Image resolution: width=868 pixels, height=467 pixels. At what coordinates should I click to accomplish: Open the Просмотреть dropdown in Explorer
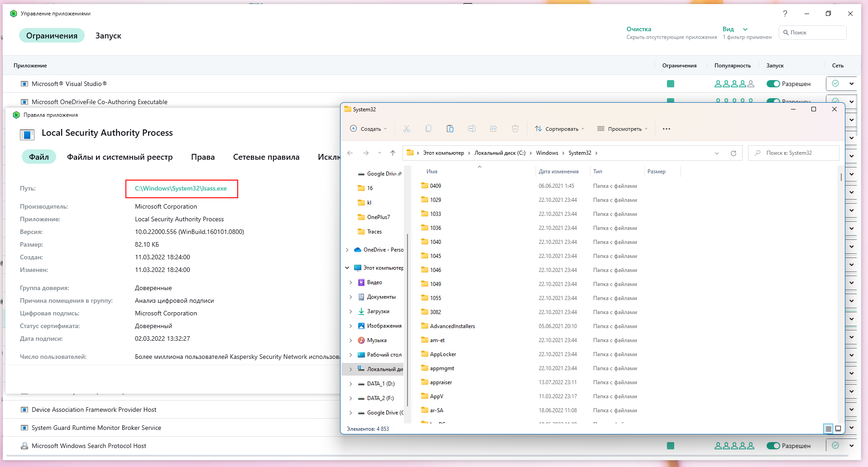click(623, 129)
